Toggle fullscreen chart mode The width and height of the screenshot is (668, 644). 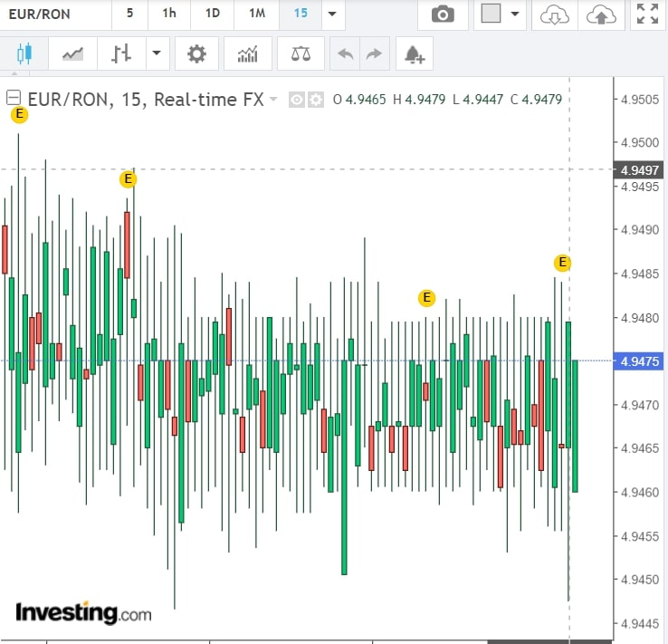[647, 14]
